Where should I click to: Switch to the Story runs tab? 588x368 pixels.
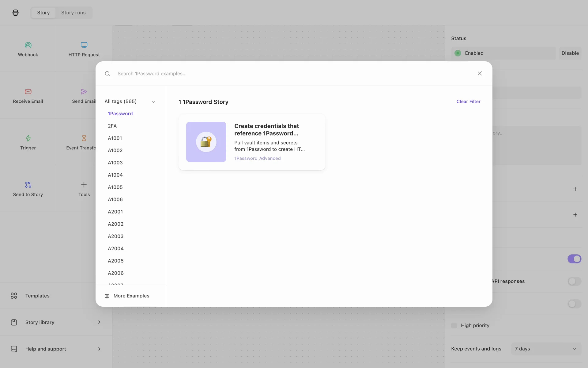click(x=73, y=13)
